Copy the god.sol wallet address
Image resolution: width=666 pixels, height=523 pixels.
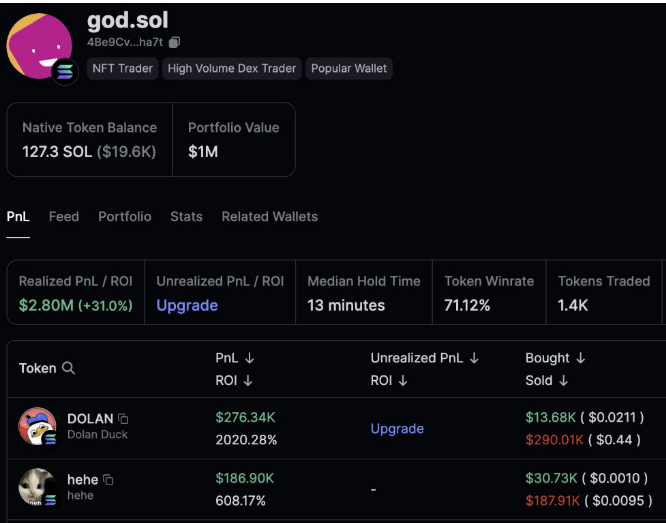point(175,42)
